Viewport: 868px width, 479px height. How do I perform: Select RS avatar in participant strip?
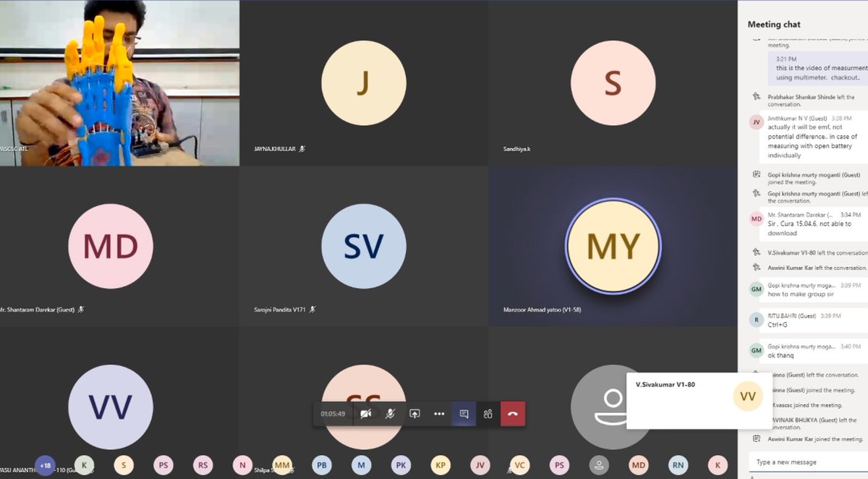[x=203, y=465]
